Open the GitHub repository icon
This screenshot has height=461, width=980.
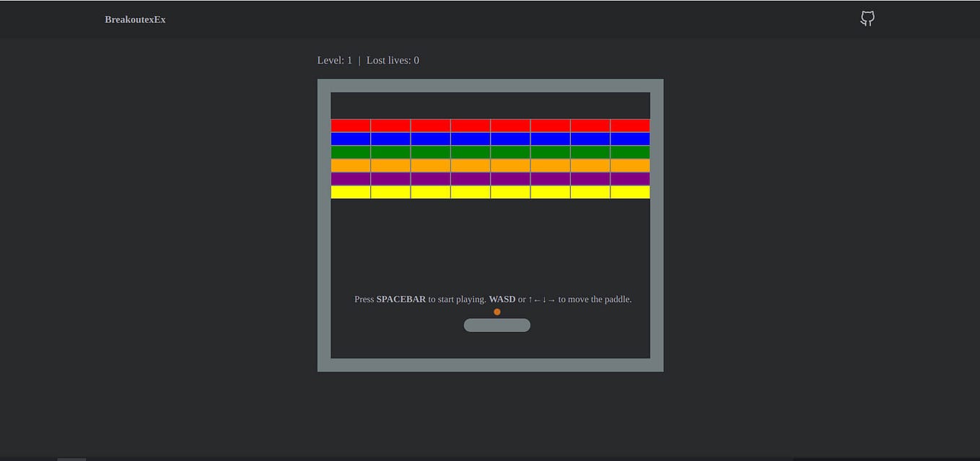pos(867,19)
